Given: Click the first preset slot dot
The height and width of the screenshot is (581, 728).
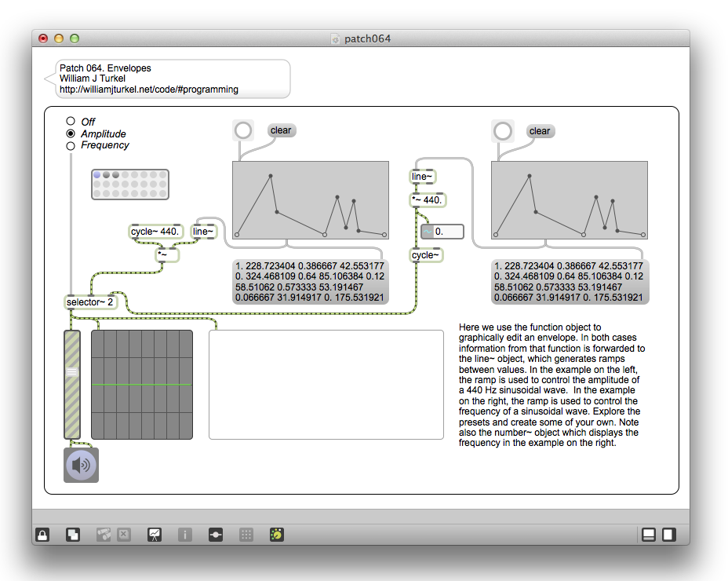Looking at the screenshot, I should point(97,175).
